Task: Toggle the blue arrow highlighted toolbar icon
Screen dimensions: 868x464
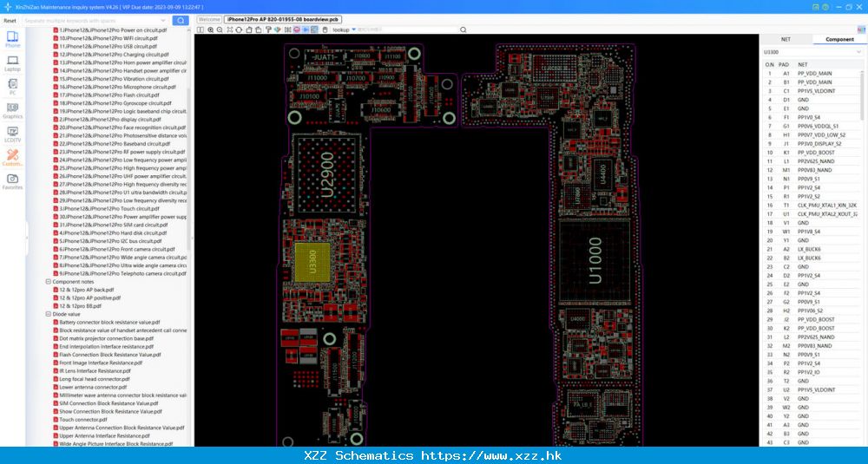Action: (306, 29)
